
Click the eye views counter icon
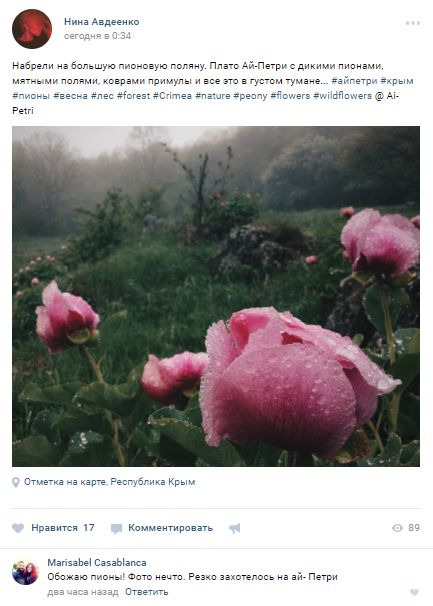[x=397, y=528]
